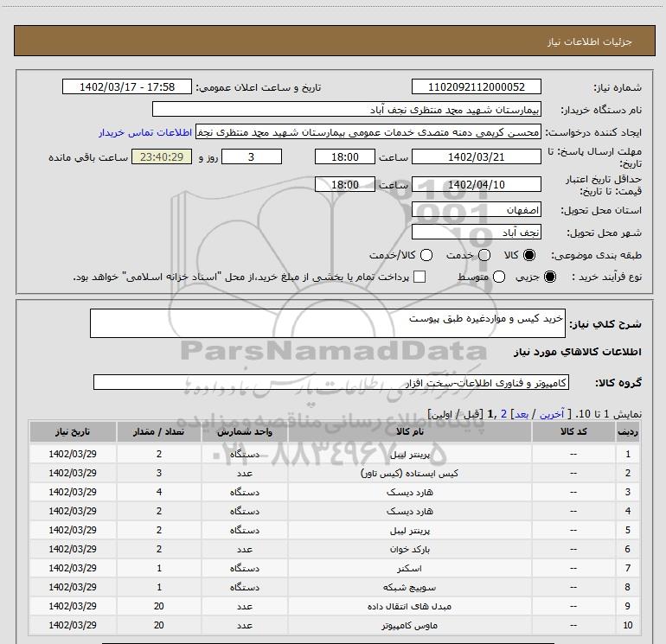
Task: Click the buyer name field بیمارستان شهید محمد منتظری
Action: pos(347,110)
